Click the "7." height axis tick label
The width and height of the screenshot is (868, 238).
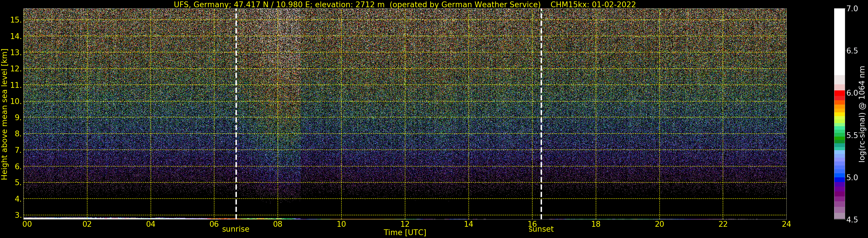point(18,150)
